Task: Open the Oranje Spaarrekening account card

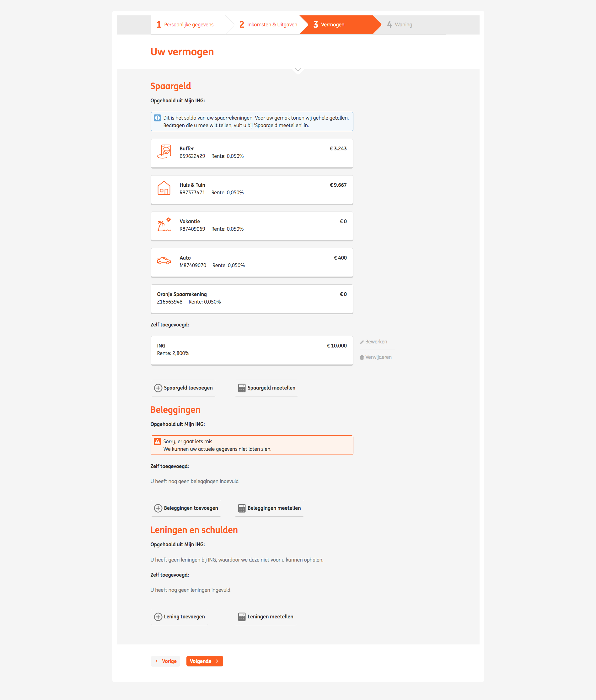Action: (252, 299)
